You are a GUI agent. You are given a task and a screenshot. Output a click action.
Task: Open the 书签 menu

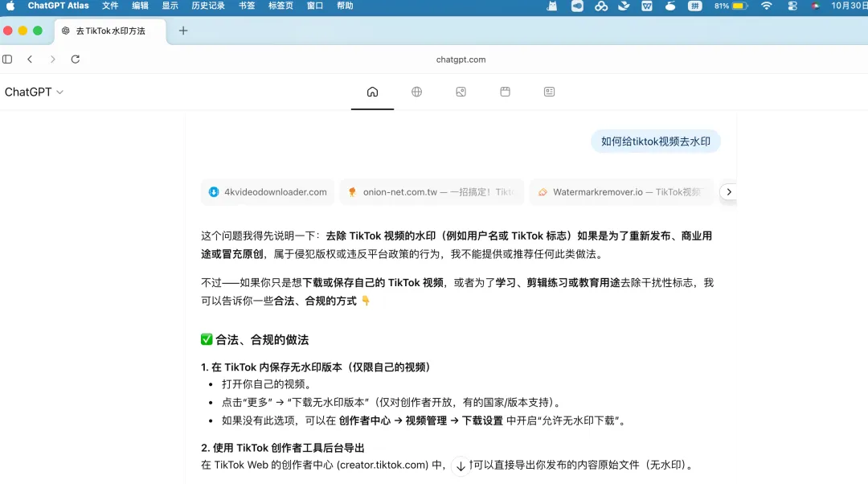247,6
